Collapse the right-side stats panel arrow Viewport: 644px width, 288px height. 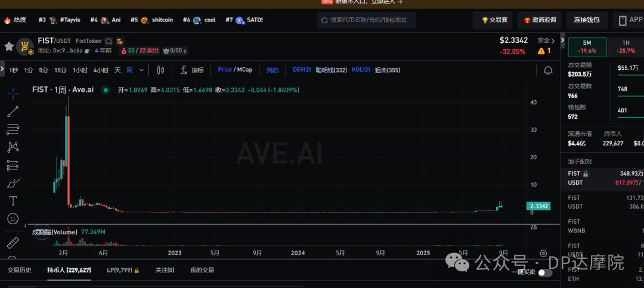tap(562, 41)
